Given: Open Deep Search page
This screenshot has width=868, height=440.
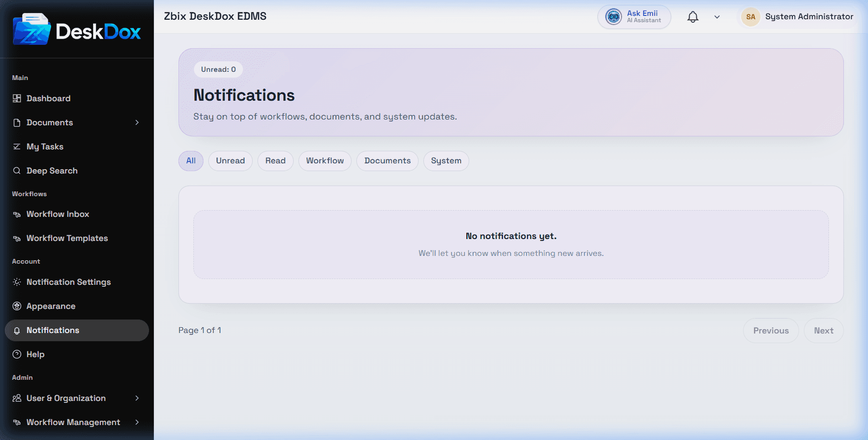Looking at the screenshot, I should [77, 171].
